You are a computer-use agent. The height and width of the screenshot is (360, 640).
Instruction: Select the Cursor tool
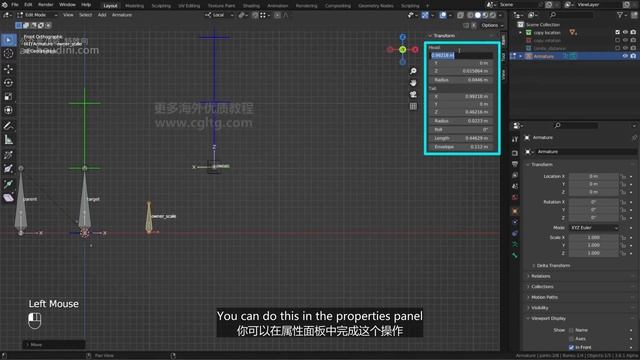coord(9,54)
